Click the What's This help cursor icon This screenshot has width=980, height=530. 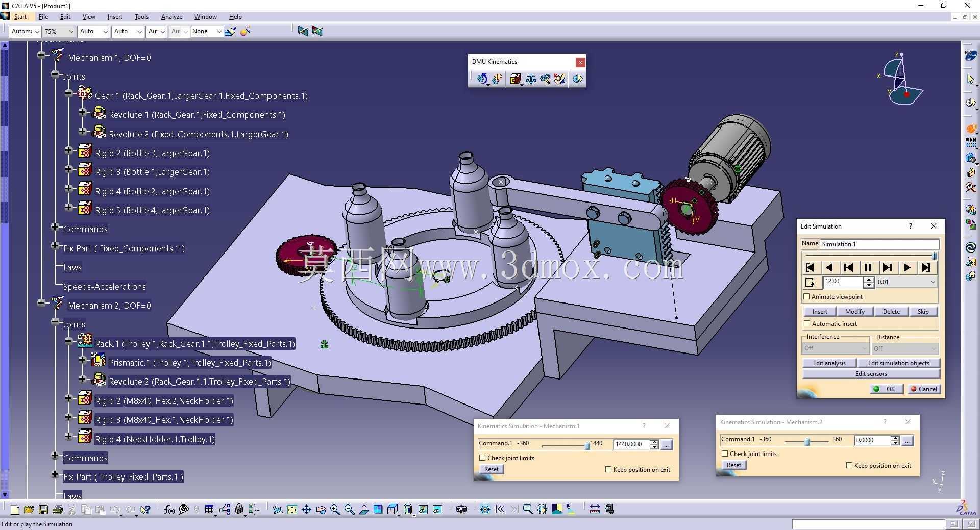[x=145, y=509]
